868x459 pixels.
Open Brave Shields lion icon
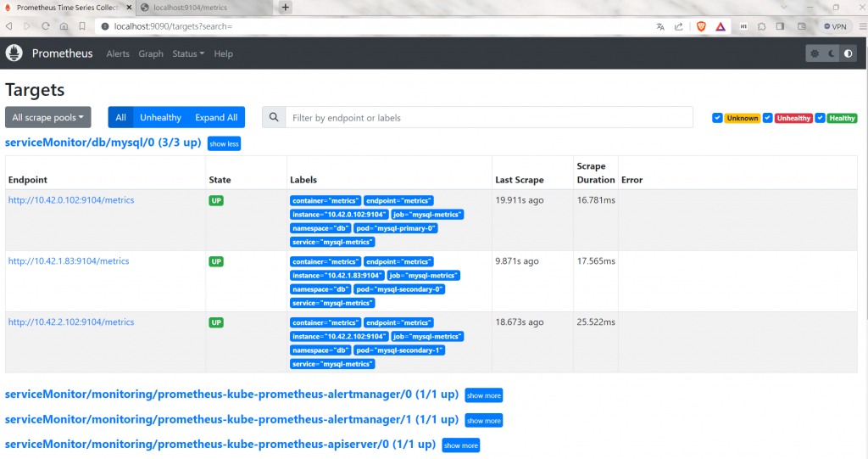coord(701,26)
